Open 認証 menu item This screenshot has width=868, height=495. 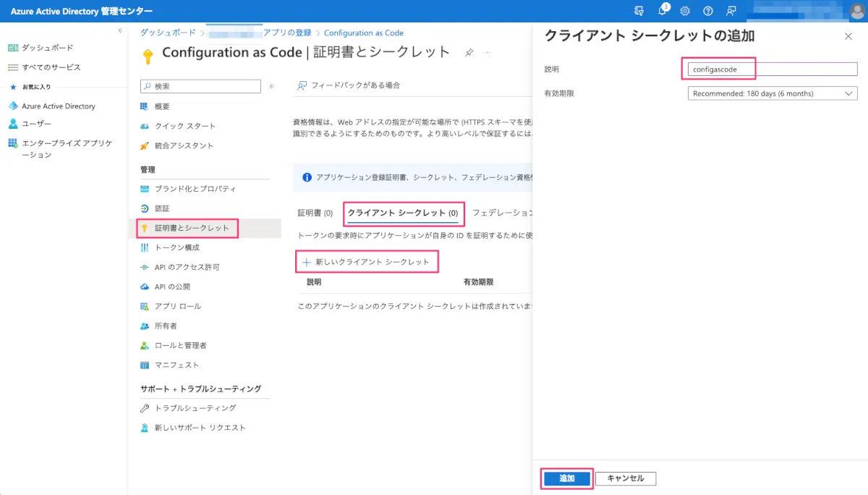162,208
